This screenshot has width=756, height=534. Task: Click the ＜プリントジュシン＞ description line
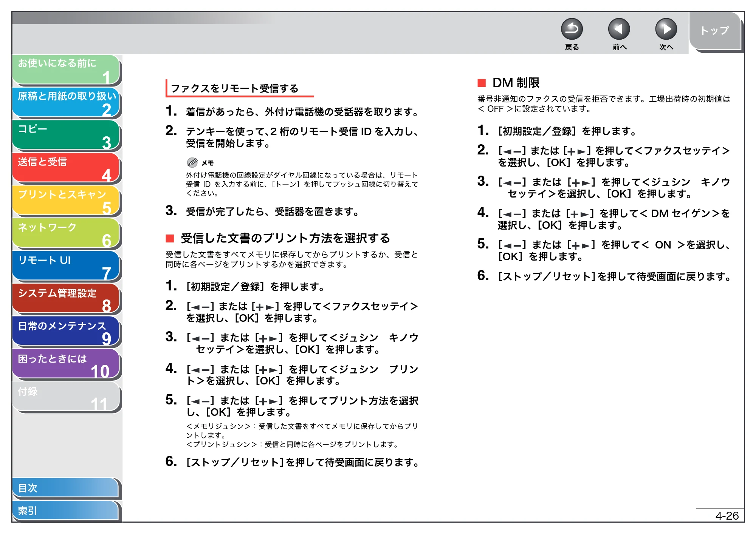(293, 444)
